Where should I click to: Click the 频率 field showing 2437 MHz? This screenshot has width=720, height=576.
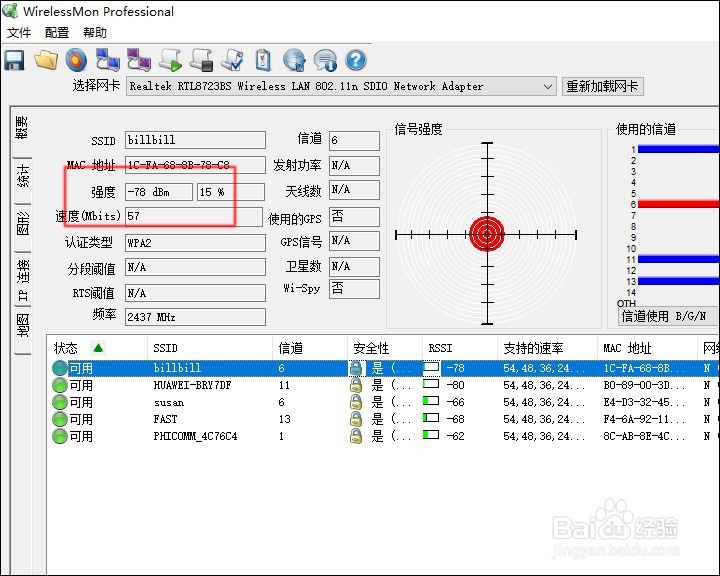(195, 317)
